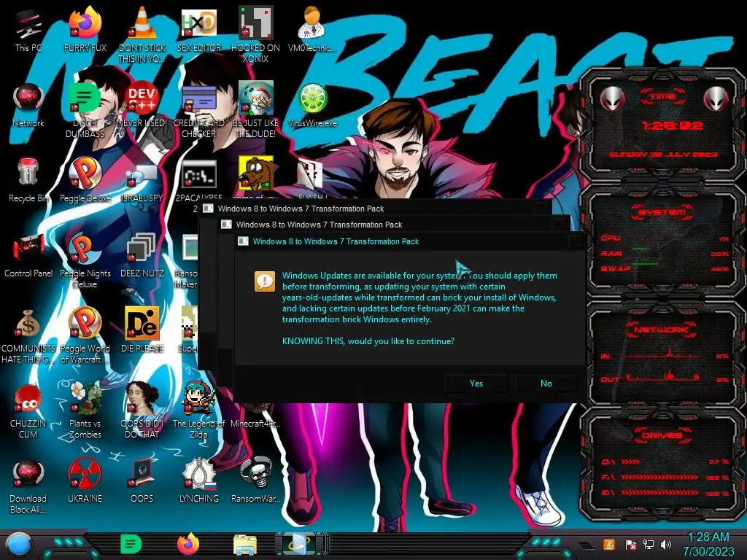The width and height of the screenshot is (747, 560).
Task: Click Yes in the Transformation Pack dialog
Action: pyautogui.click(x=476, y=384)
